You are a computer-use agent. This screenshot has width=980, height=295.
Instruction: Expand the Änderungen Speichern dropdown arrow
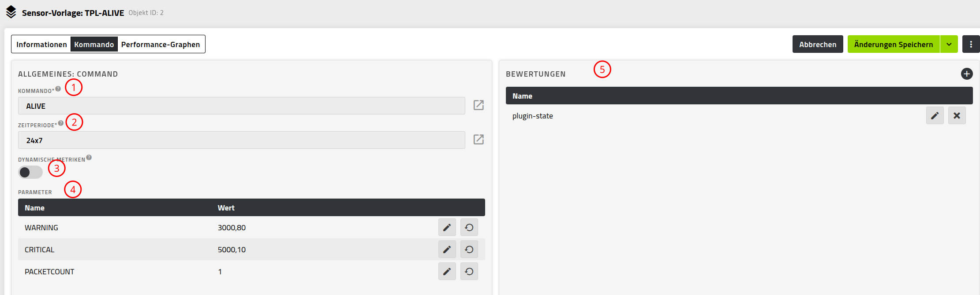point(949,44)
